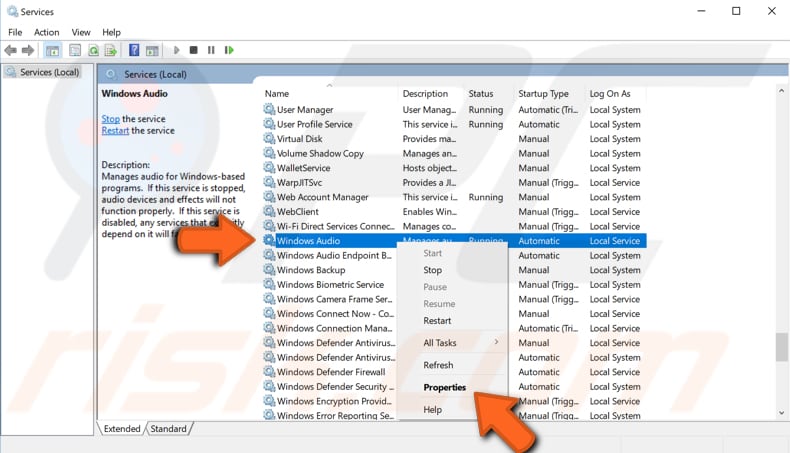790x453 pixels.
Task: Click the gear icon next to WalletService
Action: [x=269, y=167]
